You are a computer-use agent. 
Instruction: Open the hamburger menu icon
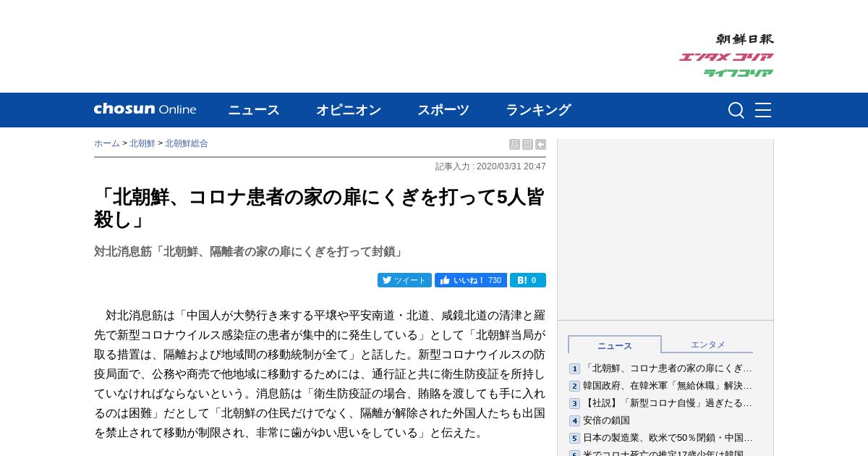tap(763, 110)
